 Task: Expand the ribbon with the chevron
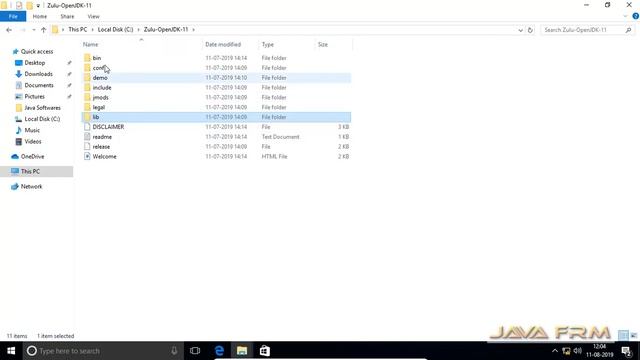click(x=625, y=16)
